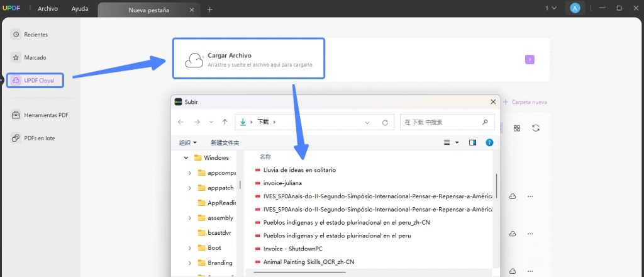Viewport: 644px width, 277px height.
Task: Expand the Boot folder node
Action: pos(190,248)
